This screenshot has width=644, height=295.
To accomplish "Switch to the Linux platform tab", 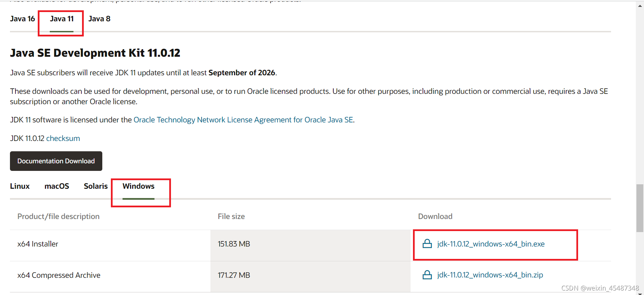I will point(20,186).
